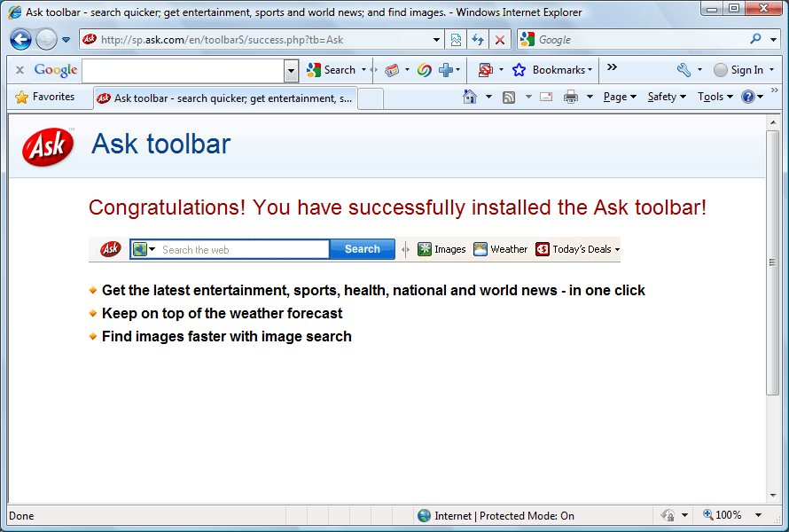
Task: Click the 'Ask toolbar' page title text
Action: 161,144
